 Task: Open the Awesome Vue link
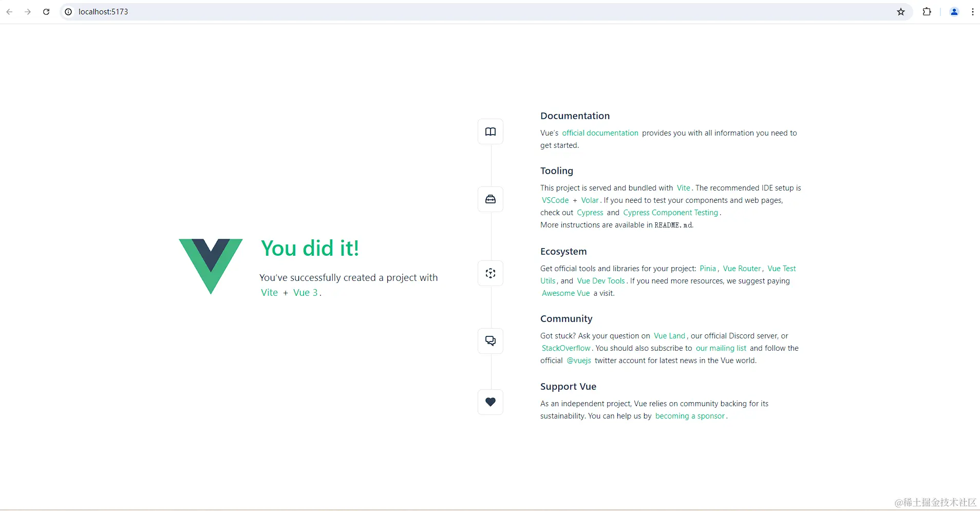tap(566, 293)
